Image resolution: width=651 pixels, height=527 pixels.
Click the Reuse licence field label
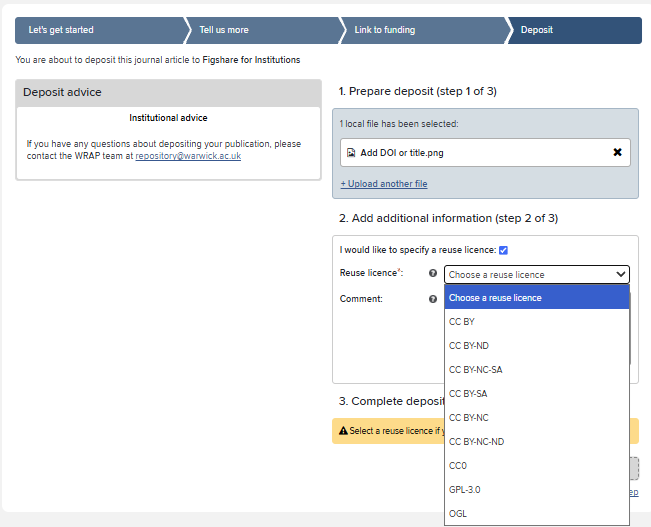[x=371, y=273]
